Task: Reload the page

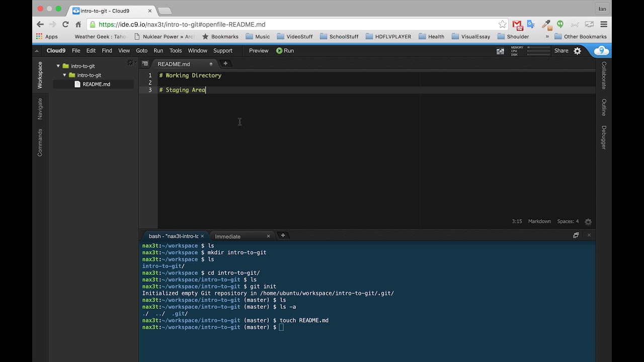Action: [65, 24]
